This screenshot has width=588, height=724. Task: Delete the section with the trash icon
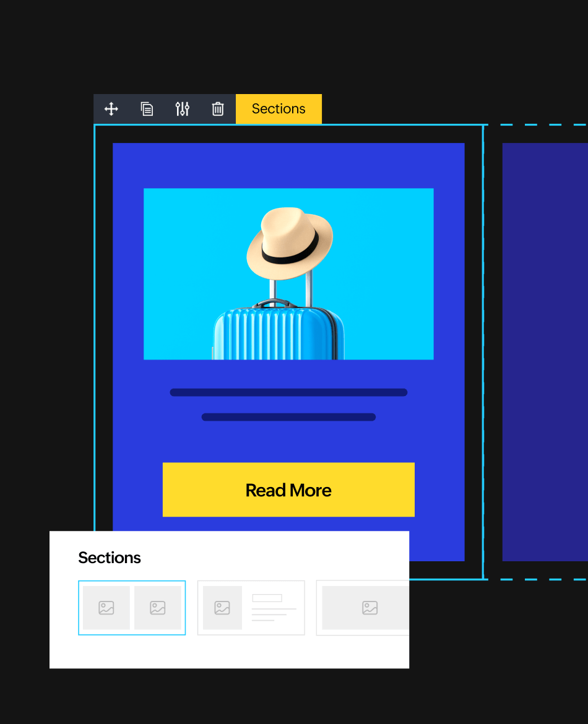[218, 109]
